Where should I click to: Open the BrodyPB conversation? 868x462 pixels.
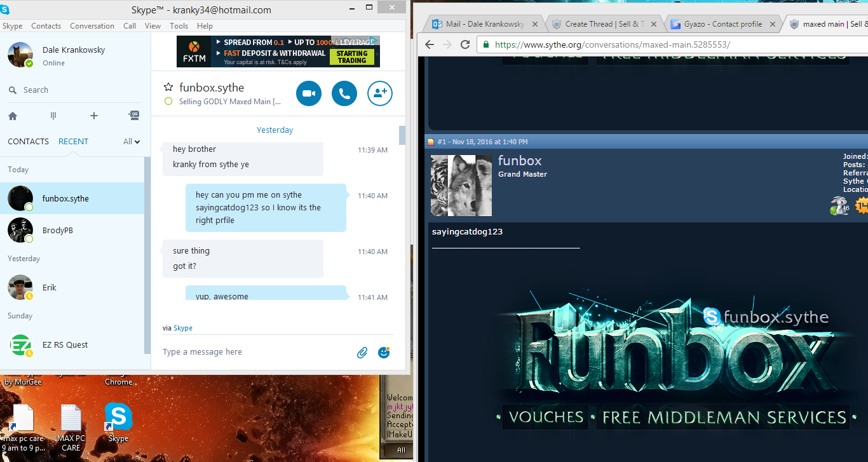coord(72,230)
